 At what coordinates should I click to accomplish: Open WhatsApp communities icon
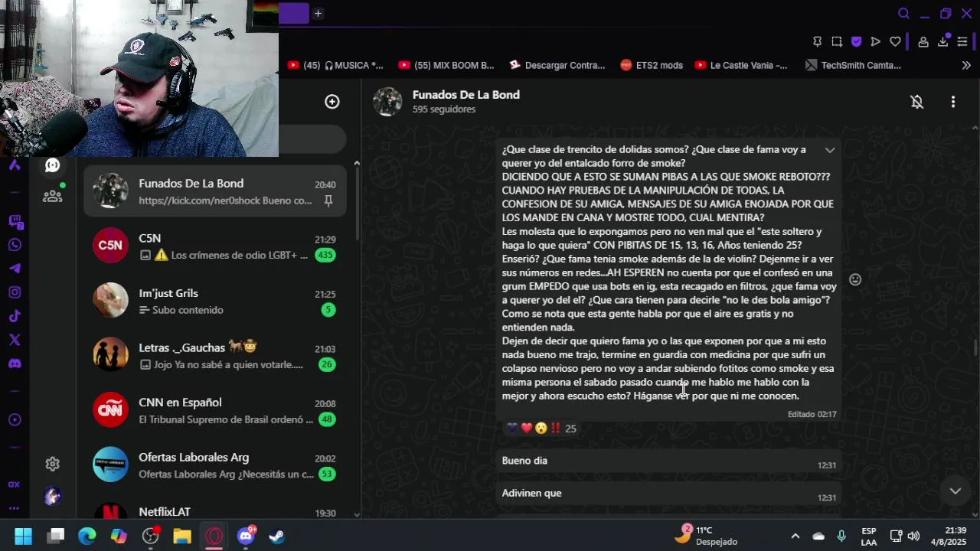pos(52,196)
